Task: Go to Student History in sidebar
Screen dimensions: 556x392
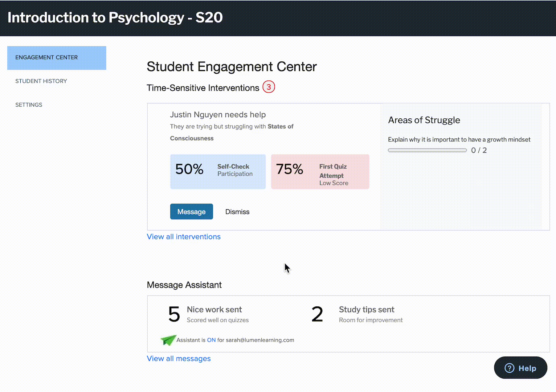Action: pyautogui.click(x=41, y=81)
